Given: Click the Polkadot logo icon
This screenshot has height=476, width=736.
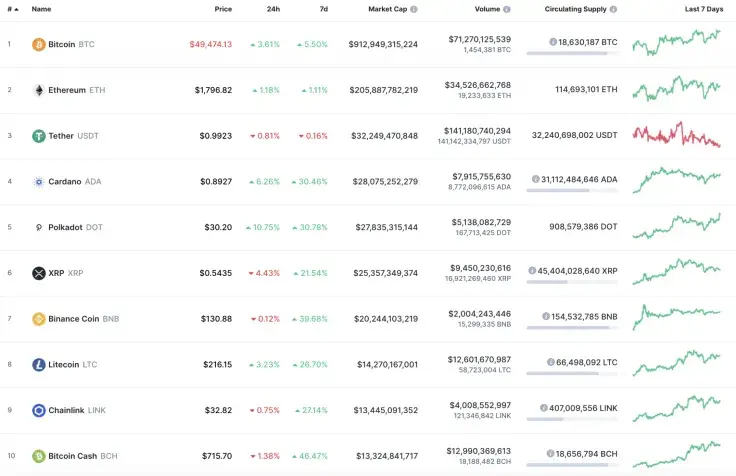Looking at the screenshot, I should coord(38,227).
